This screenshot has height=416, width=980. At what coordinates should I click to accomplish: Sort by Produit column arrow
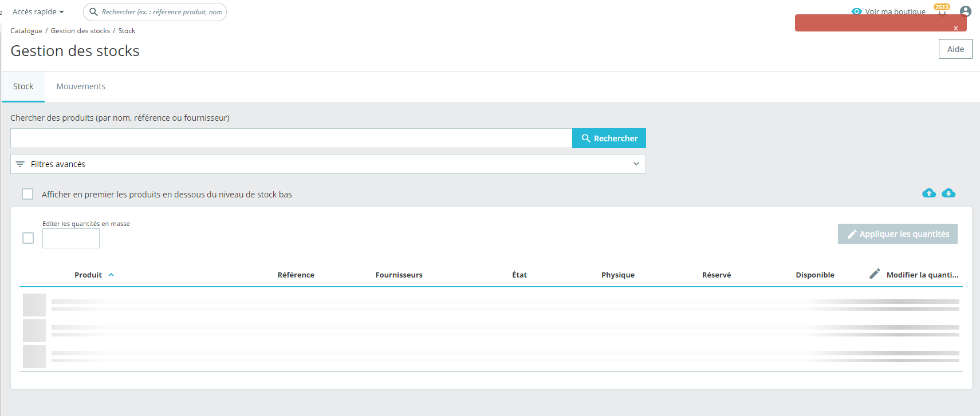tap(111, 275)
